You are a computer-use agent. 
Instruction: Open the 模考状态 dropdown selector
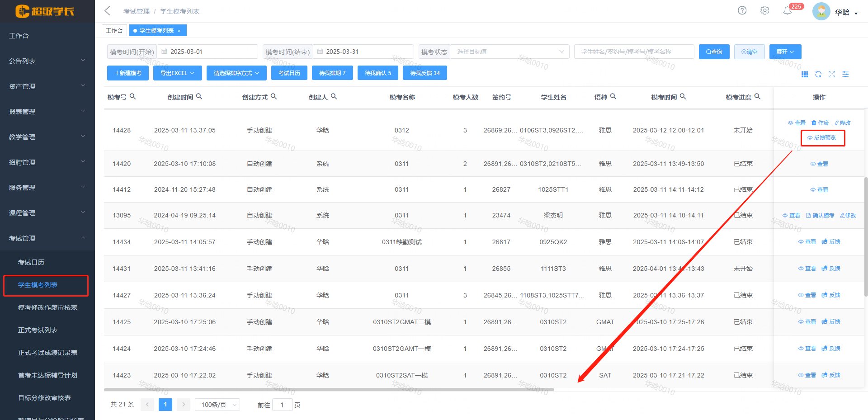coord(510,52)
